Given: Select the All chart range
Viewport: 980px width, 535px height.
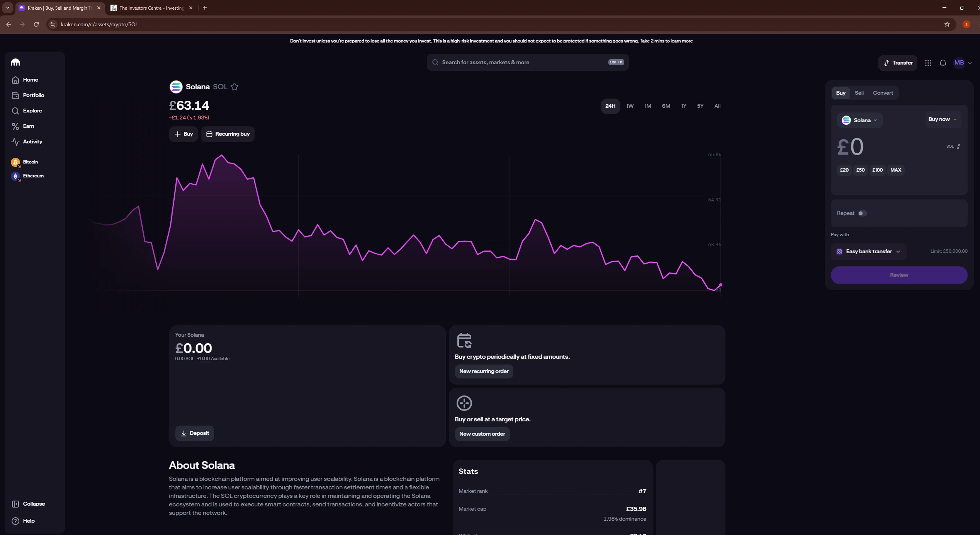Looking at the screenshot, I should tap(717, 106).
